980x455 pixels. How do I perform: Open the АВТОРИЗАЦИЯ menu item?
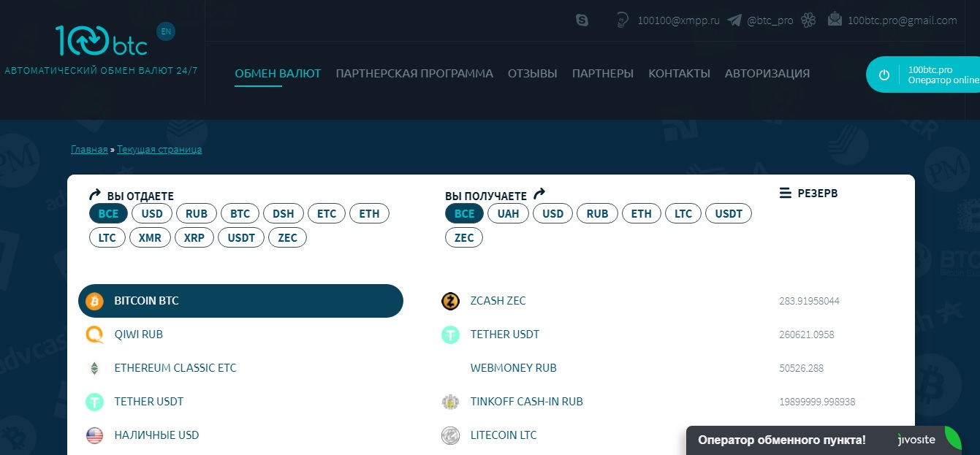click(x=767, y=74)
